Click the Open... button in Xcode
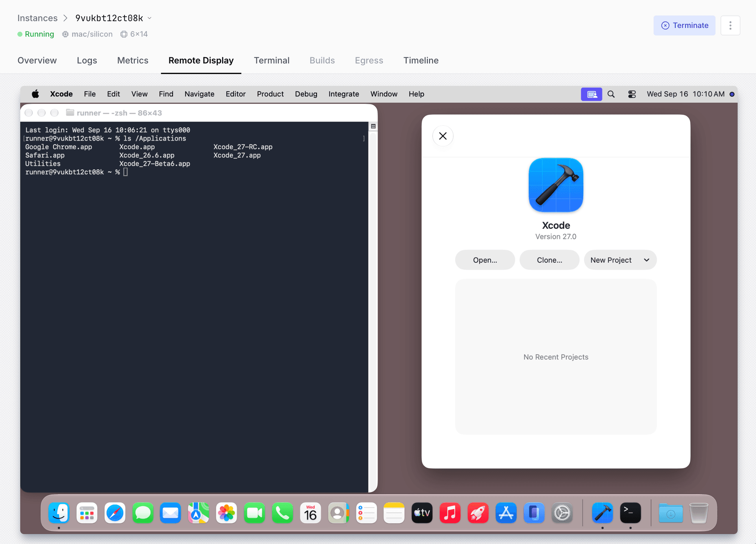Image resolution: width=756 pixels, height=544 pixels. tap(485, 260)
